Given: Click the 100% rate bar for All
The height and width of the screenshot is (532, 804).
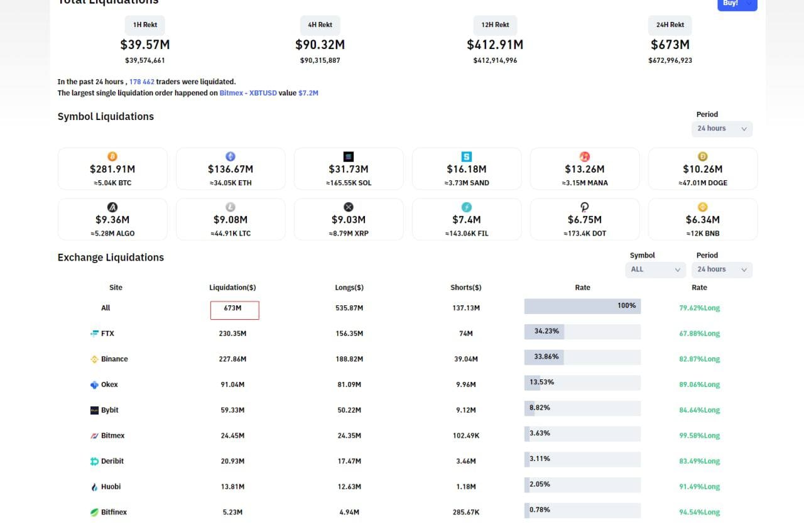Looking at the screenshot, I should [x=582, y=307].
